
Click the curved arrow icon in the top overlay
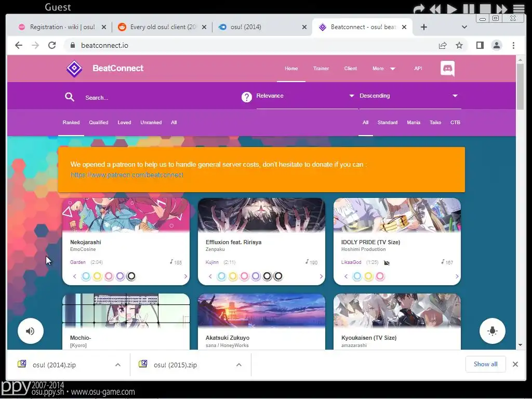419,8
